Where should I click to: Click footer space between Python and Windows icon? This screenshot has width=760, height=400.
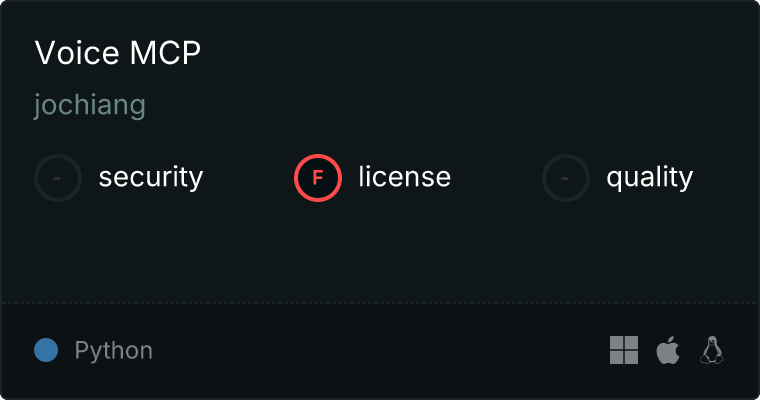coord(381,350)
